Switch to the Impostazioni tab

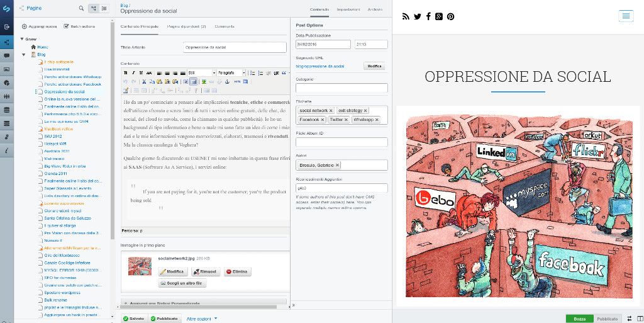coord(348,9)
